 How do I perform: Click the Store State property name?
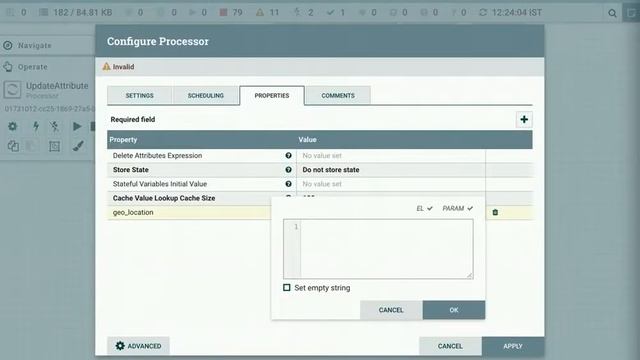click(131, 170)
